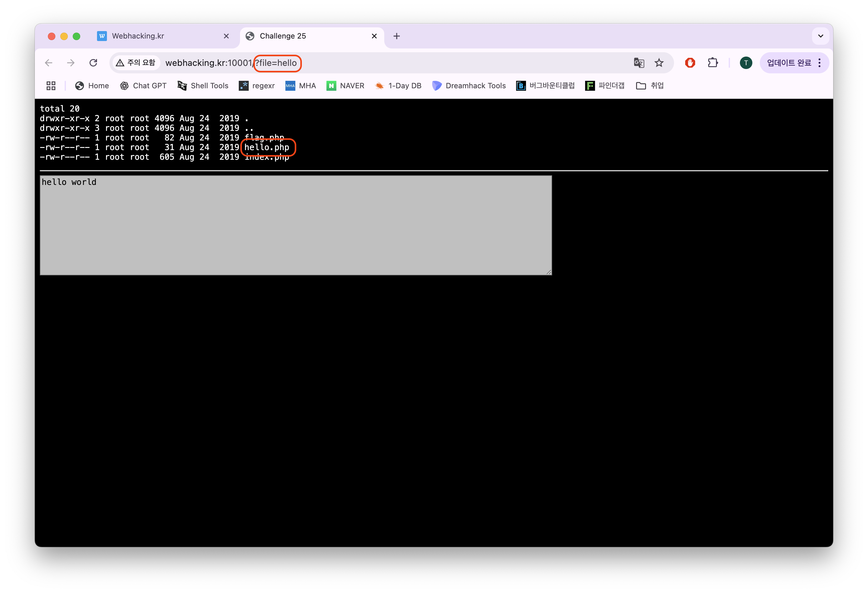The image size is (868, 593).
Task: Open the profile avatar T icon
Action: pyautogui.click(x=746, y=63)
